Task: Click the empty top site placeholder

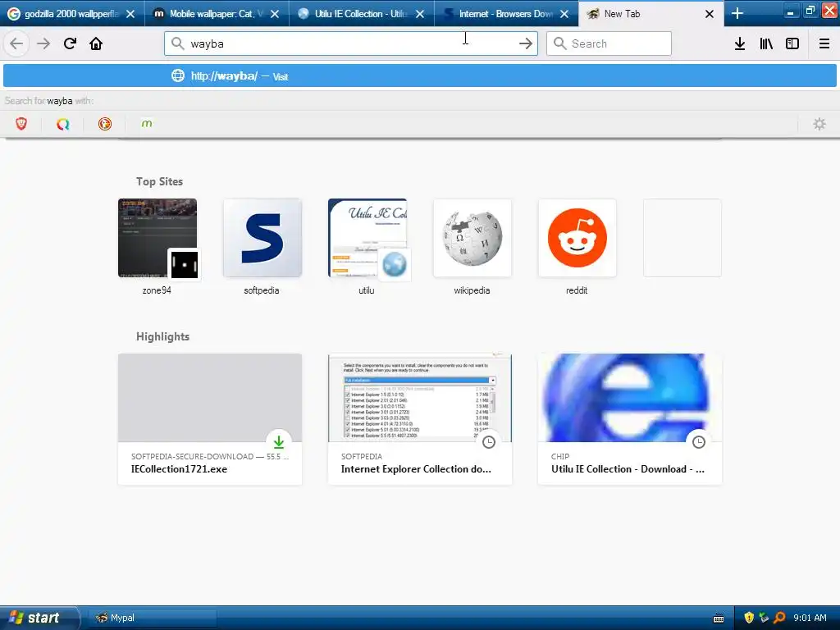Action: (682, 238)
